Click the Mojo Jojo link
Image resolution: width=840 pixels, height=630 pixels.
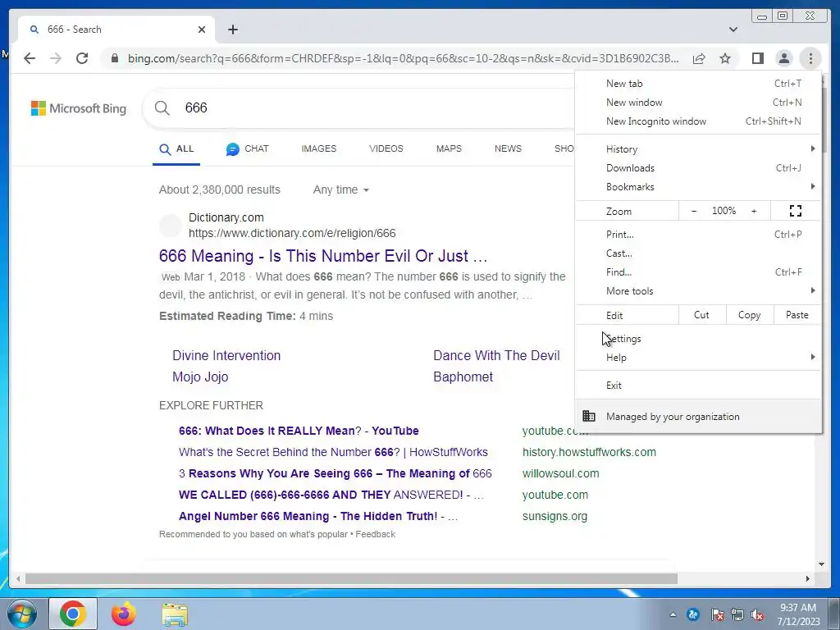(x=200, y=377)
